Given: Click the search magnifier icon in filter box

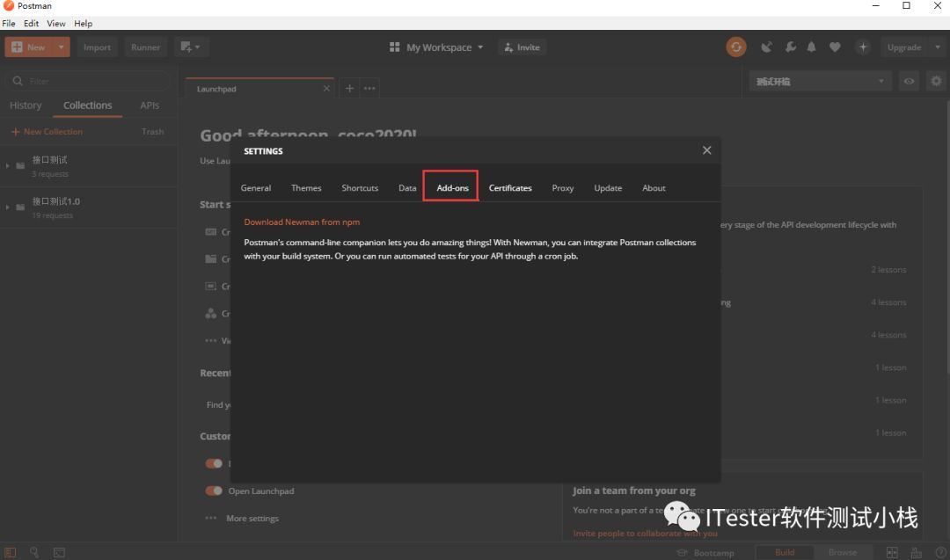Looking at the screenshot, I should (x=18, y=81).
